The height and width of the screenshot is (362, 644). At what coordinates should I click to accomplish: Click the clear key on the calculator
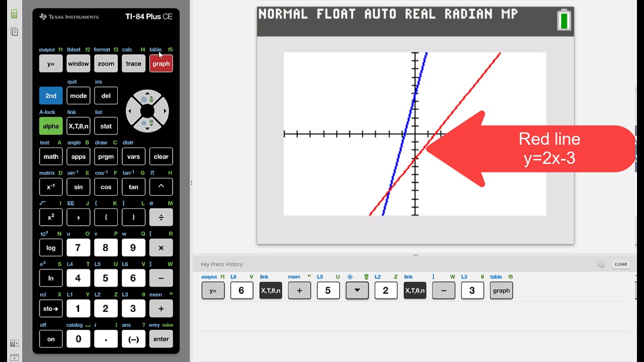pos(161,156)
